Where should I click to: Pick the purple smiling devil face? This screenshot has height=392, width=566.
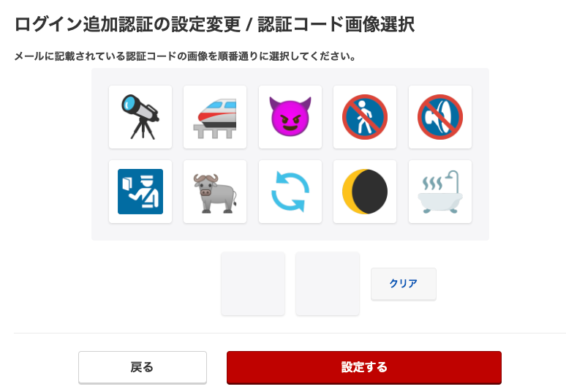point(290,117)
